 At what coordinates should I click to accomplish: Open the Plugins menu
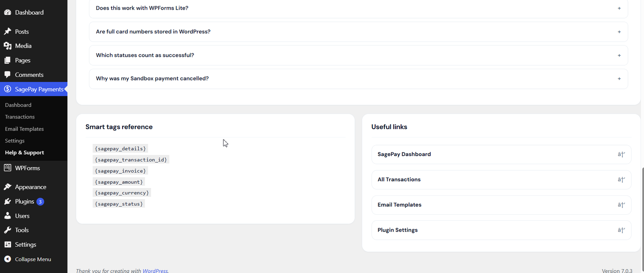pos(34,201)
